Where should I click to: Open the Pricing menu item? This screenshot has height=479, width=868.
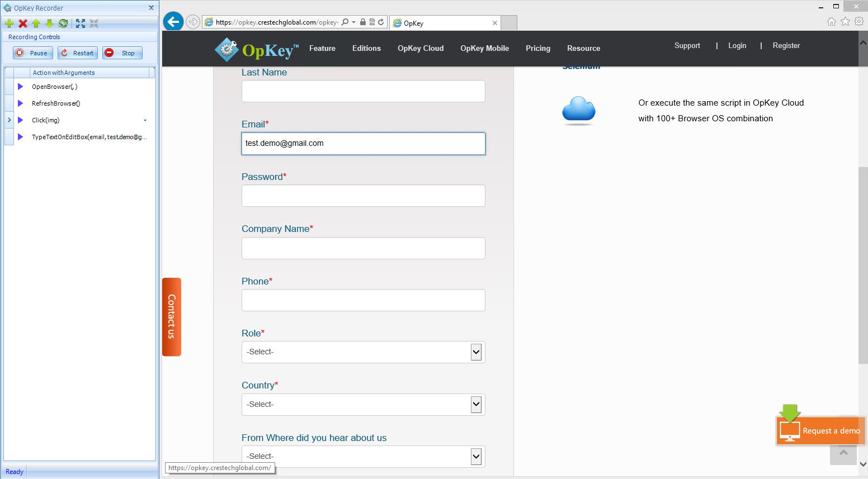pyautogui.click(x=538, y=48)
